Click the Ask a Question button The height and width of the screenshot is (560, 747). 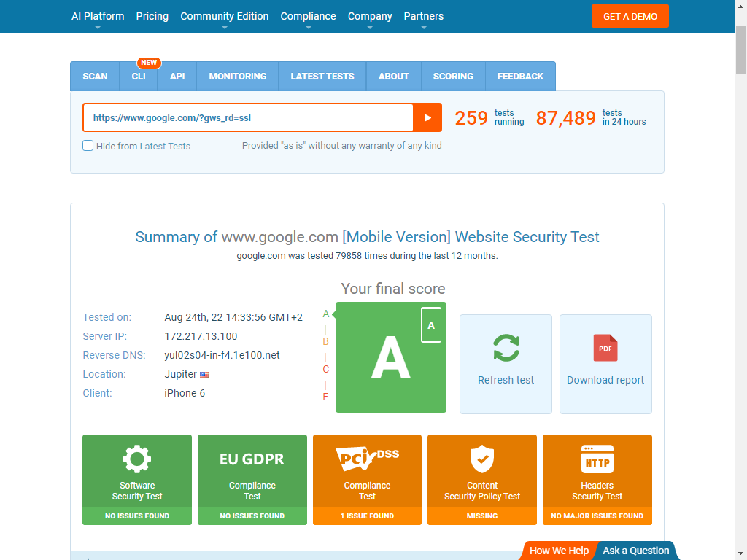(635, 551)
